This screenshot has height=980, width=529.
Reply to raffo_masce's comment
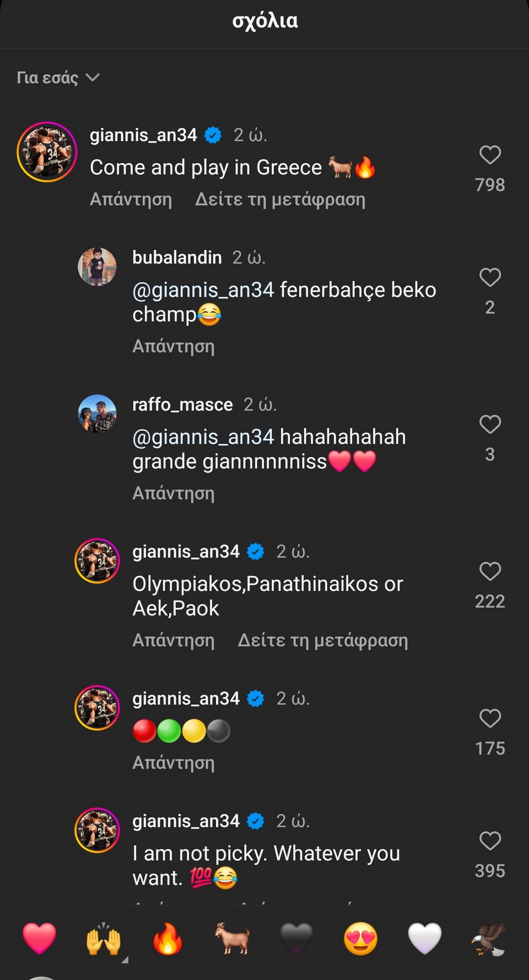pos(173,493)
